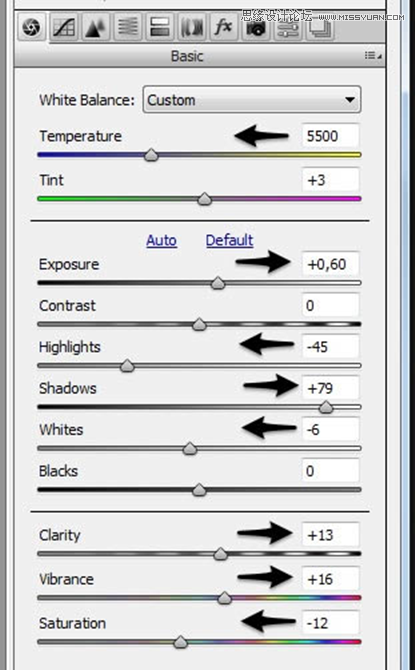Viewport: 415px width, 670px height.
Task: Open the Effects fx tab
Action: click(x=223, y=27)
